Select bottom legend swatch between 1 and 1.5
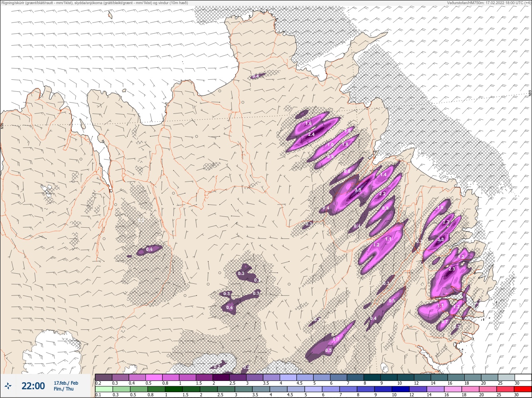532x398 pixels. tap(174, 389)
